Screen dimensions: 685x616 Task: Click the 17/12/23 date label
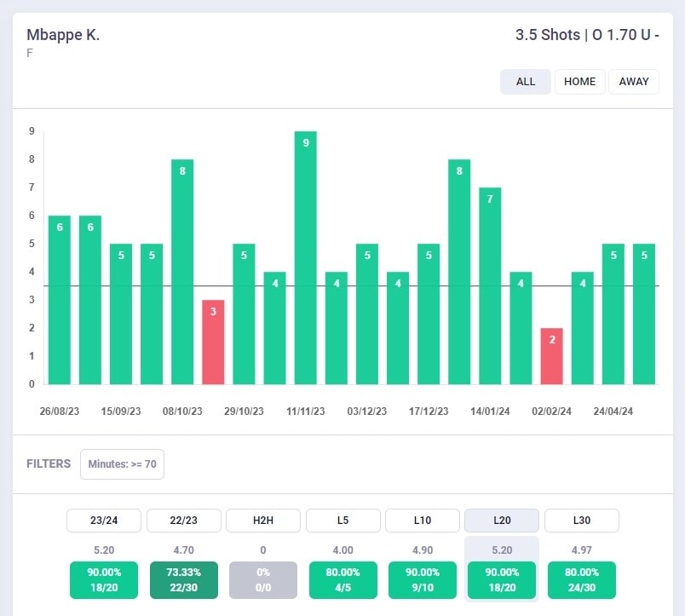pos(429,412)
